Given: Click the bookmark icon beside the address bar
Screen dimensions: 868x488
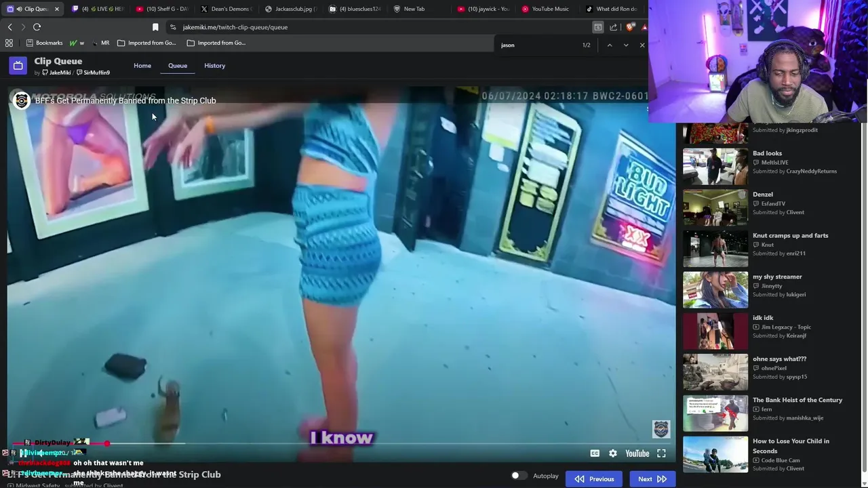Looking at the screenshot, I should [x=155, y=27].
